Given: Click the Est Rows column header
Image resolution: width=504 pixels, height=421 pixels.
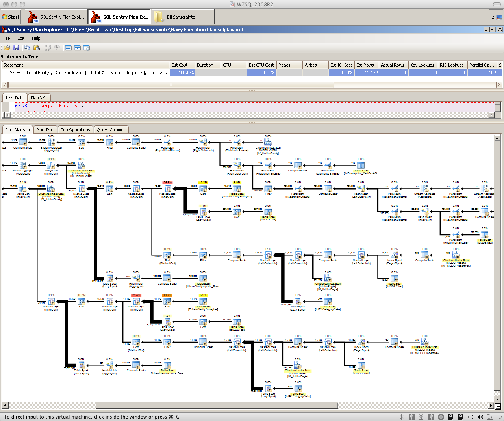Looking at the screenshot, I should (367, 65).
